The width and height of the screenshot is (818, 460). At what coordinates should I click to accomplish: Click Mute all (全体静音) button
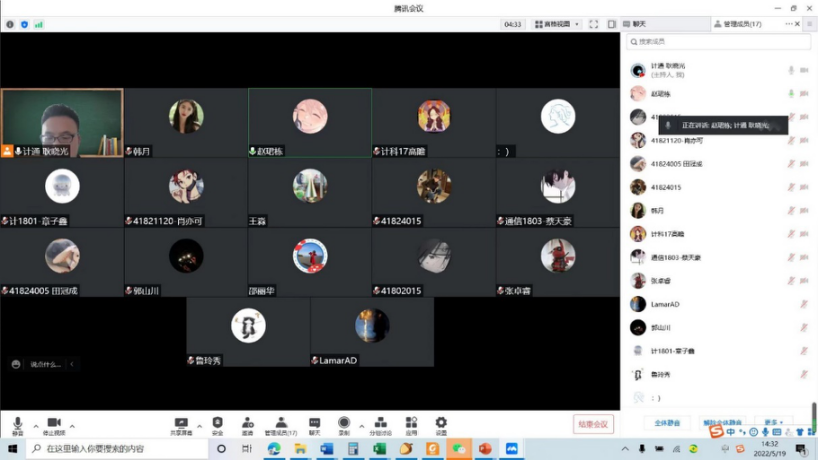pos(667,422)
